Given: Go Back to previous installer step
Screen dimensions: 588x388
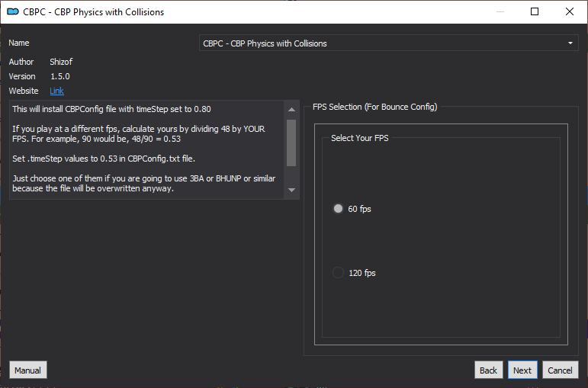Looking at the screenshot, I should (x=488, y=370).
